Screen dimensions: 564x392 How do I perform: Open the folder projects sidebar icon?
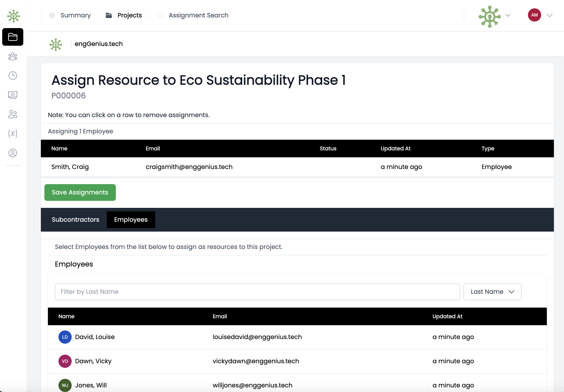(13, 37)
